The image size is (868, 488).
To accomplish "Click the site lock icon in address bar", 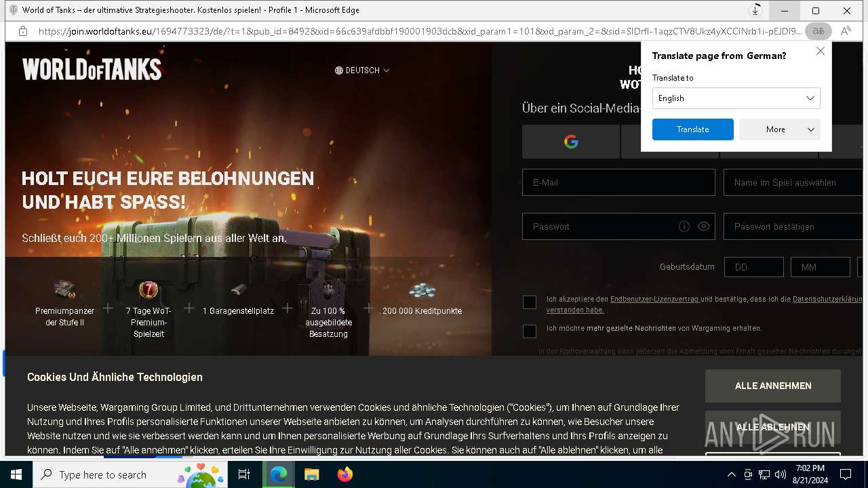I will tap(23, 31).
